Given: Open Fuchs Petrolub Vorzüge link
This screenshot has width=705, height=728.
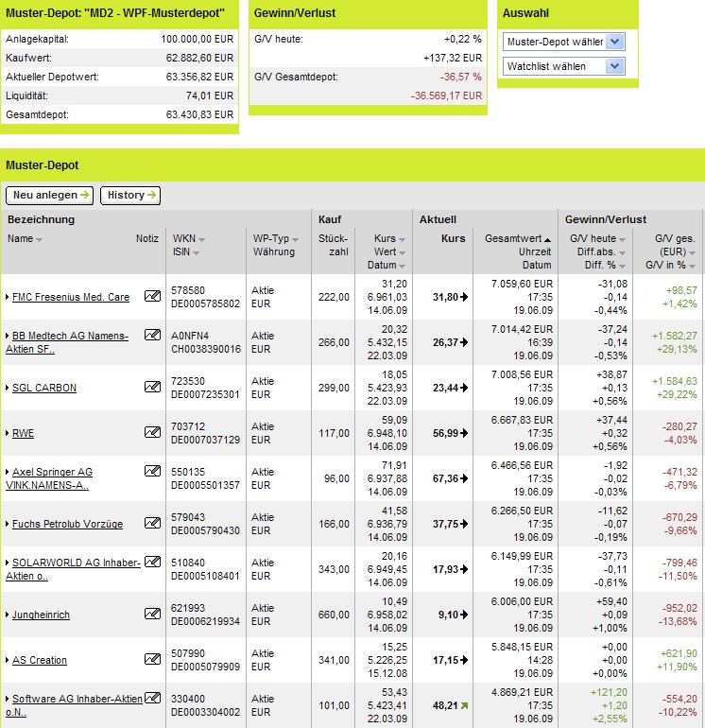Looking at the screenshot, I should point(67,524).
